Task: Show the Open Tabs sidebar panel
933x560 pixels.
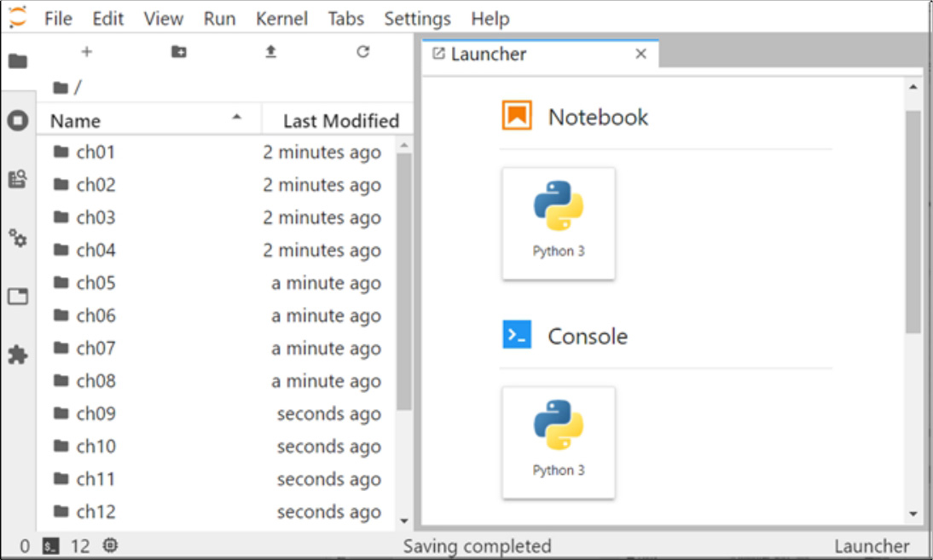Action: point(18,297)
